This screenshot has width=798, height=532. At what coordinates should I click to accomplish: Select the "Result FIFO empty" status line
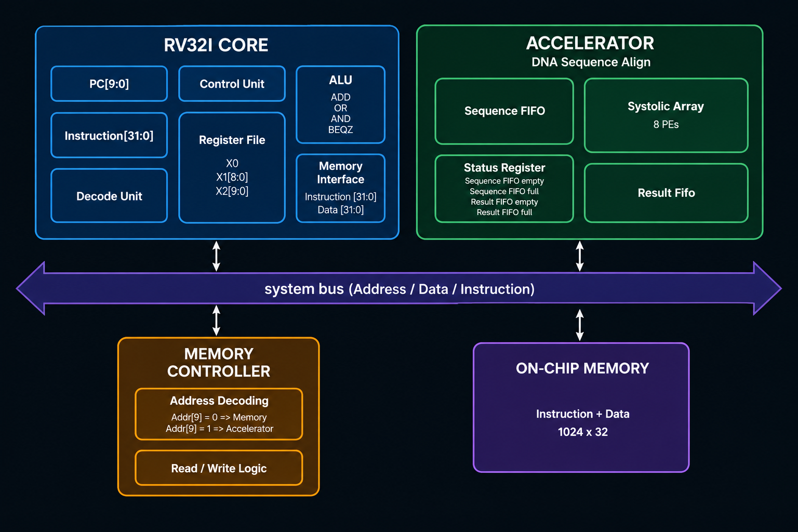pyautogui.click(x=504, y=202)
